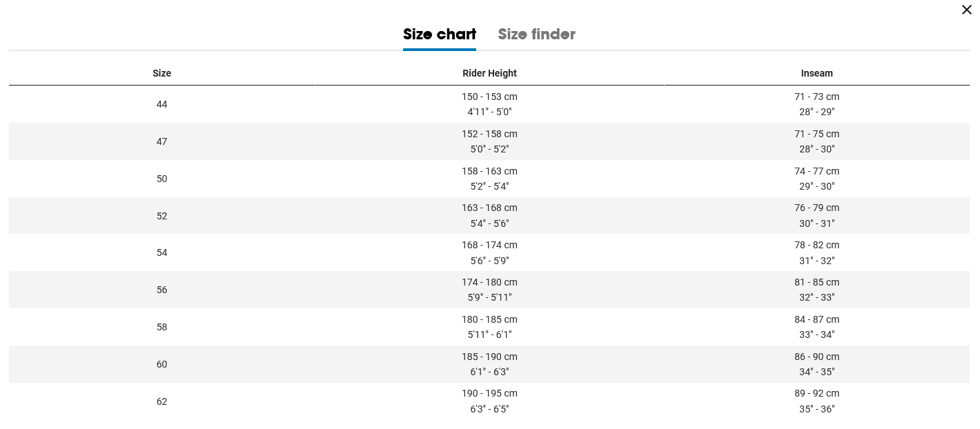Click the 32" - 33" inseam for size 56
The image size is (980, 429).
pyautogui.click(x=816, y=297)
